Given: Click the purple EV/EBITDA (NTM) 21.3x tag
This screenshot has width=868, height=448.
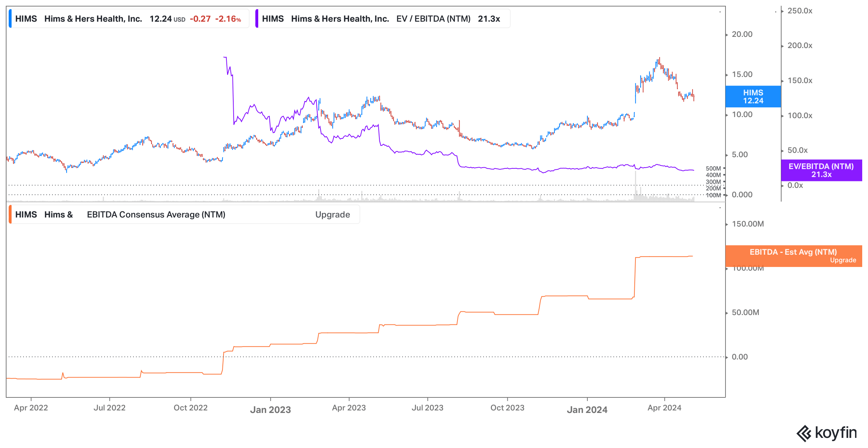Looking at the screenshot, I should [821, 171].
